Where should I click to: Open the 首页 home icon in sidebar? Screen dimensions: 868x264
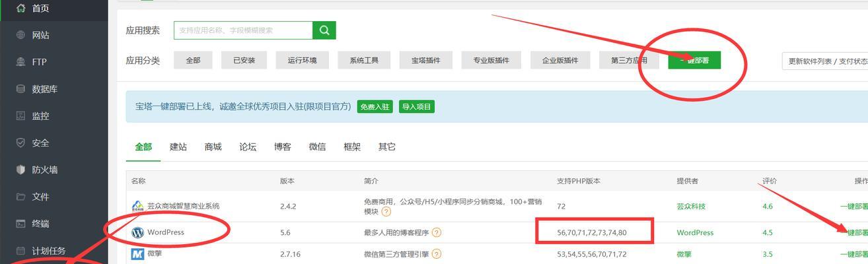20,9
